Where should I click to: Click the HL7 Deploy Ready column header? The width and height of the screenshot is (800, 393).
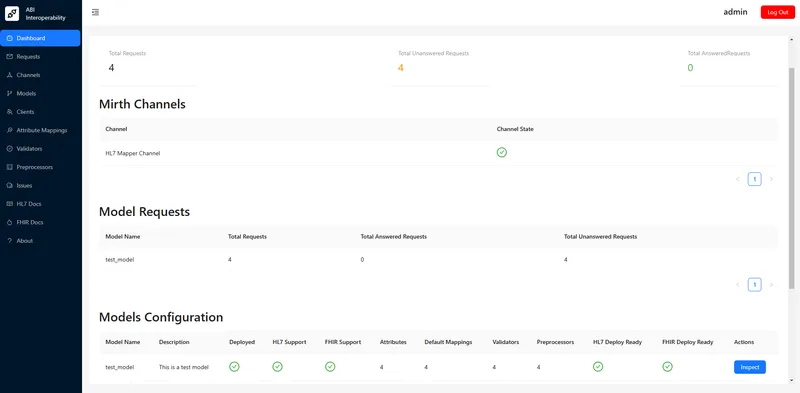click(x=617, y=342)
